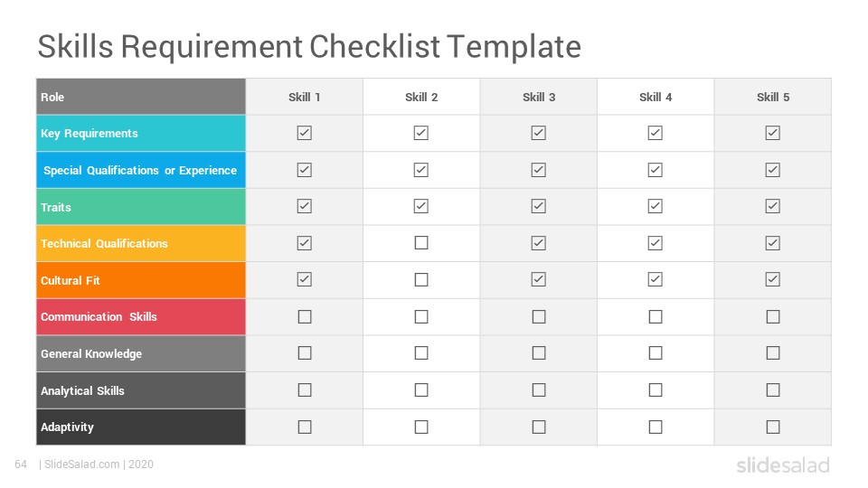Open the SlideSalad.com footer link
The height and width of the screenshot is (488, 868).
pyautogui.click(x=82, y=465)
